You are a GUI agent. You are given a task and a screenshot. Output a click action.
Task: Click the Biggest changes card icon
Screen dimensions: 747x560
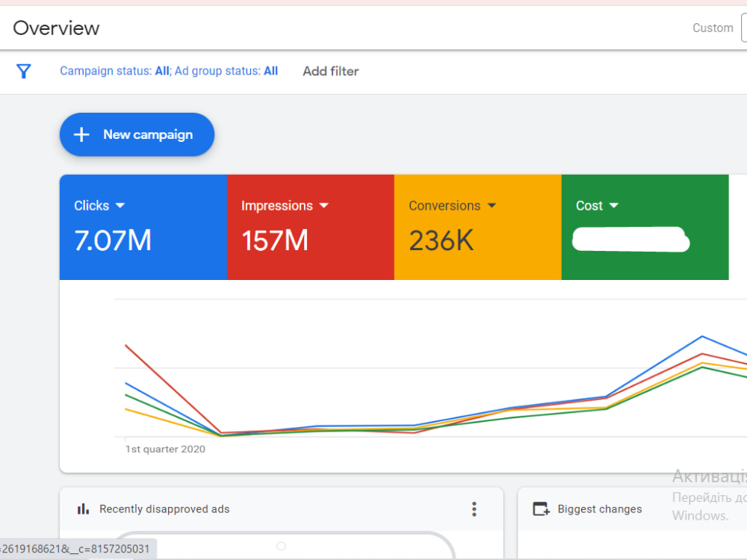[541, 509]
